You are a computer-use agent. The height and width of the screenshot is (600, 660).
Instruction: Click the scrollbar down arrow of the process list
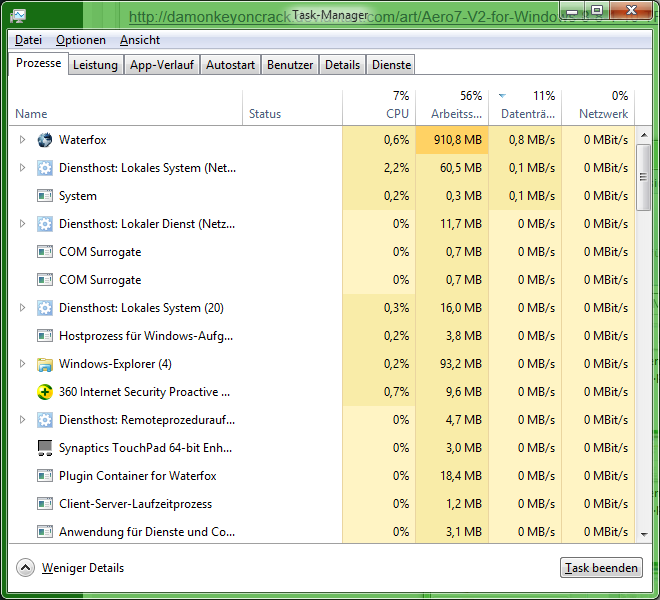[644, 534]
